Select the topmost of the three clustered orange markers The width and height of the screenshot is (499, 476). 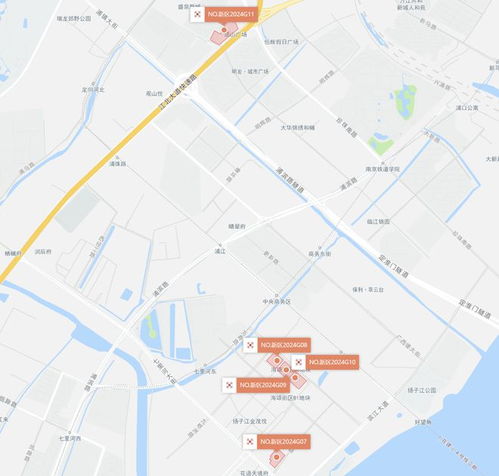pos(277,361)
